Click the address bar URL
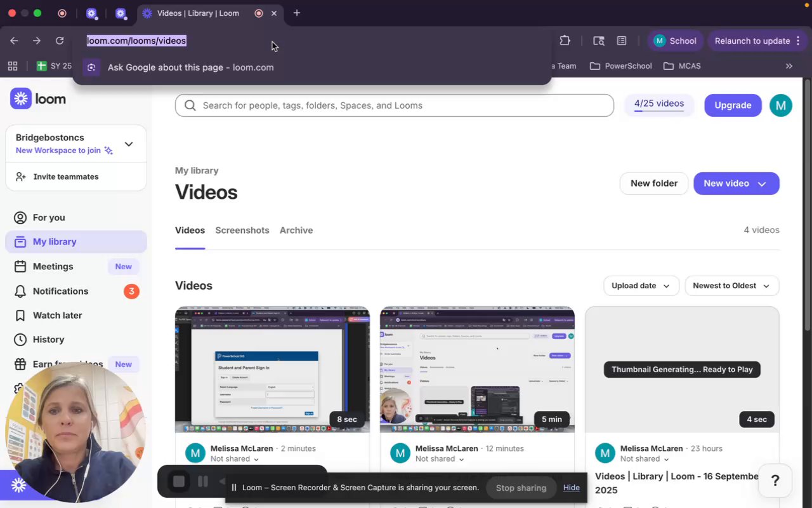 coord(136,41)
